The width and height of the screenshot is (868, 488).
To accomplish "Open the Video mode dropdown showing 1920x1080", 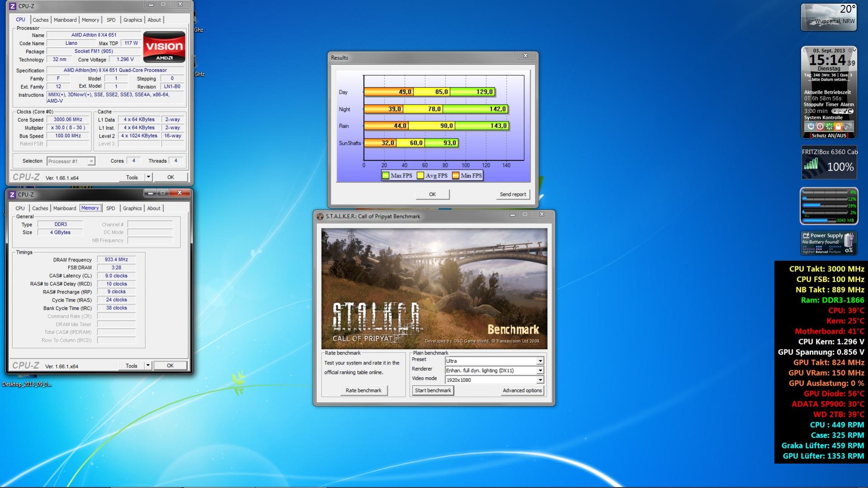I will click(x=494, y=380).
